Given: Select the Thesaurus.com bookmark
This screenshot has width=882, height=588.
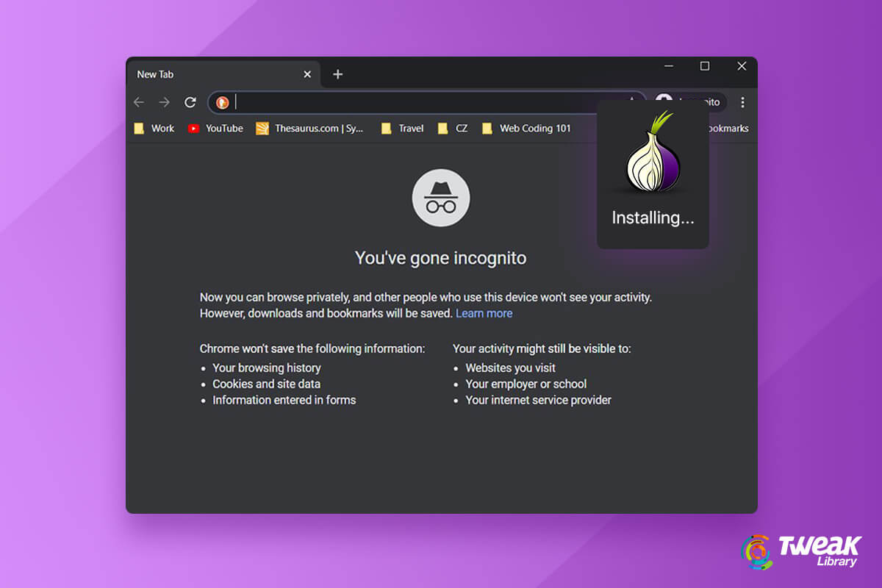Looking at the screenshot, I should (309, 128).
